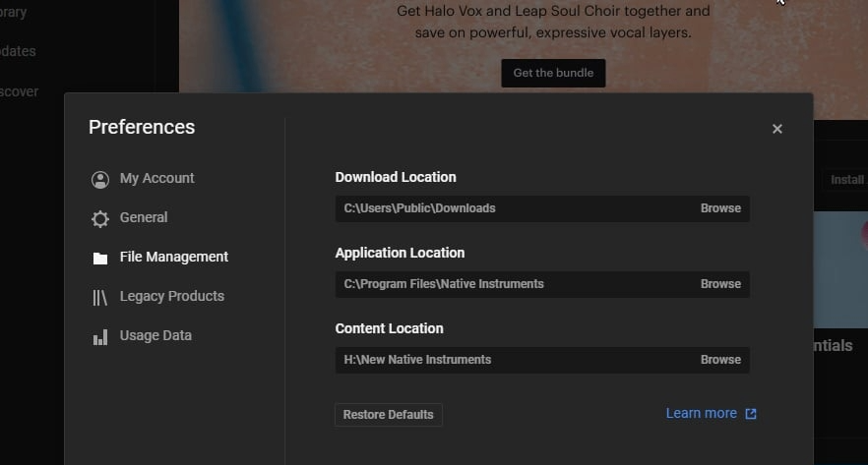
Task: Click the Download Location path field
Action: [542, 208]
